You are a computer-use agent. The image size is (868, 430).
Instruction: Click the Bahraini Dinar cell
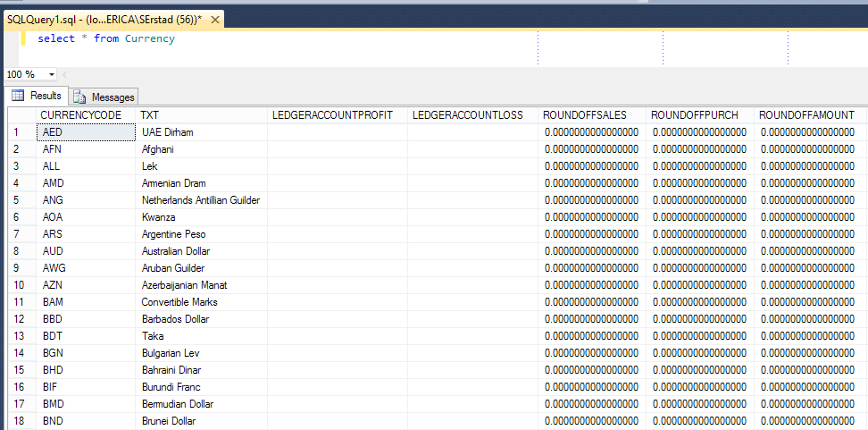pyautogui.click(x=171, y=370)
